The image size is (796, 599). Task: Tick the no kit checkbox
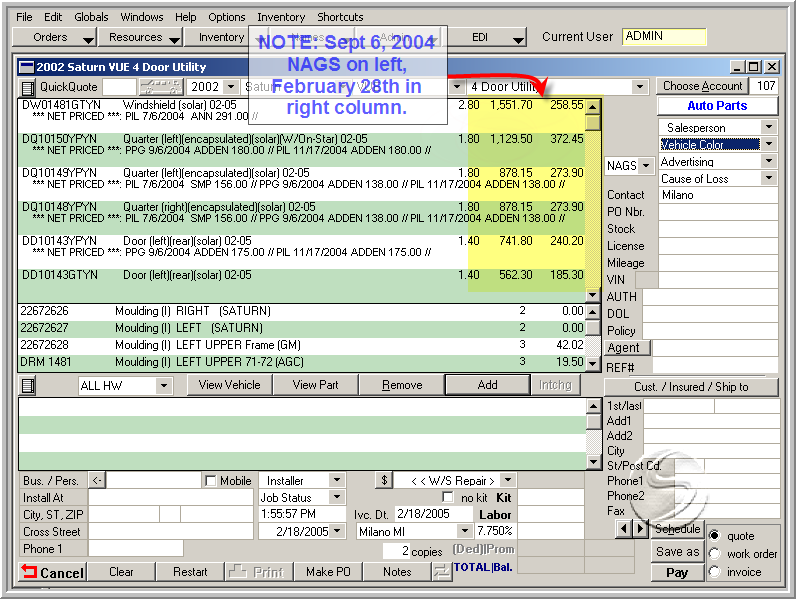448,498
